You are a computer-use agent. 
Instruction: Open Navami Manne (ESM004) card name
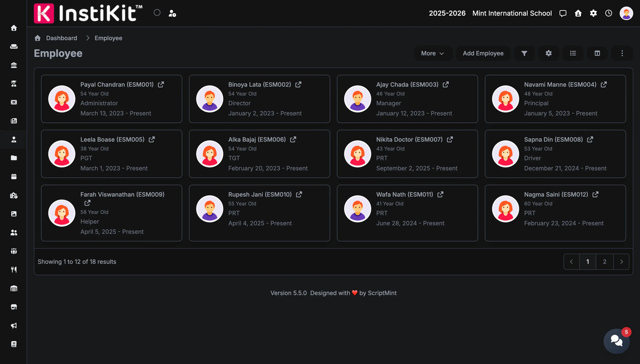point(560,85)
